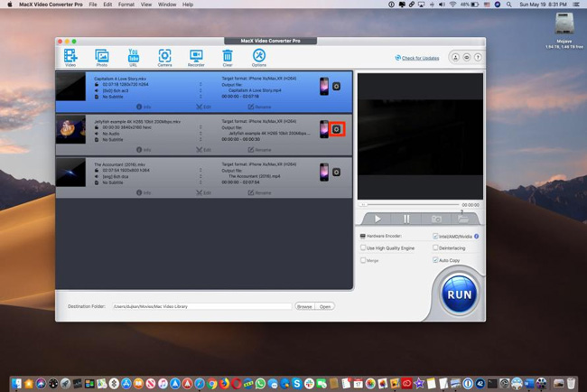
Task: Play the preview video
Action: pyautogui.click(x=377, y=219)
